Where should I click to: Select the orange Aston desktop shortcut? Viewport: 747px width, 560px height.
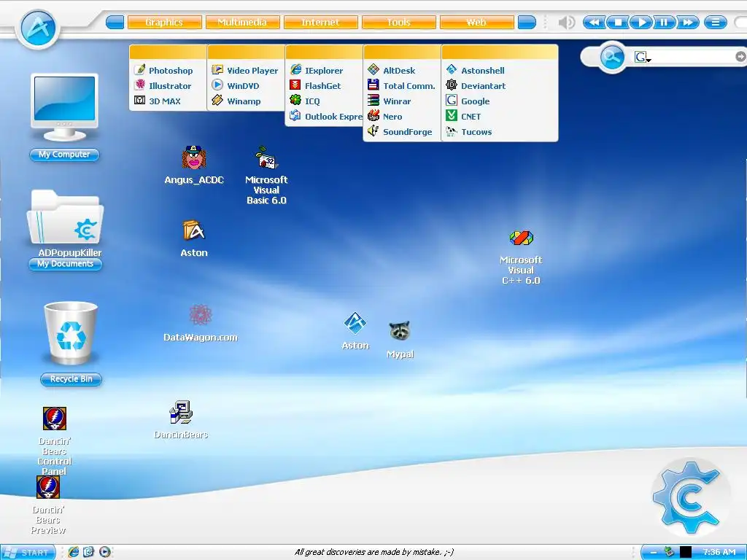coord(194,238)
